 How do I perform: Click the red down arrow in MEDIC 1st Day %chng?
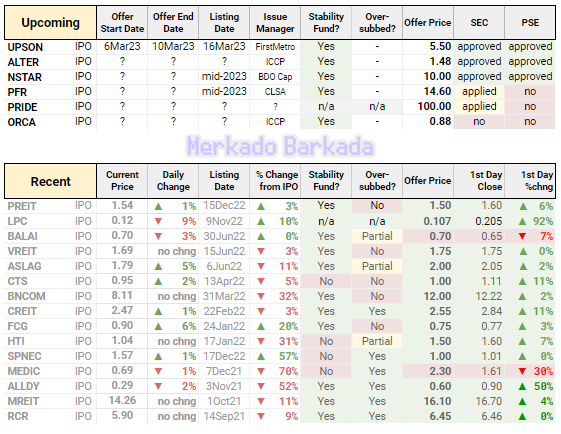click(x=522, y=371)
